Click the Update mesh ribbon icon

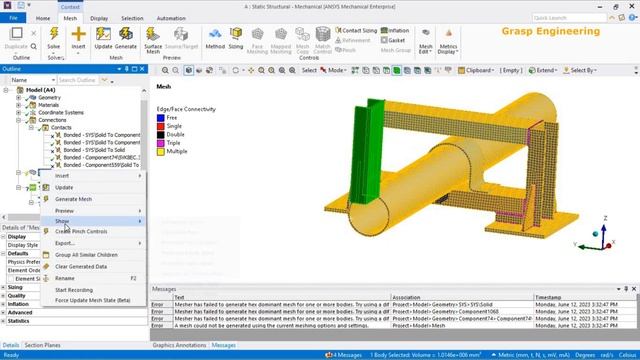103,34
